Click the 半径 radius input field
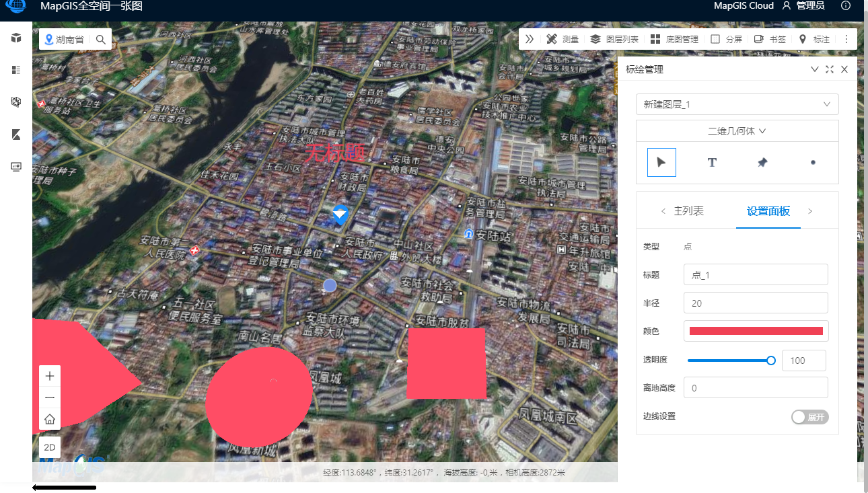Image resolution: width=868 pixels, height=493 pixels. pos(756,303)
